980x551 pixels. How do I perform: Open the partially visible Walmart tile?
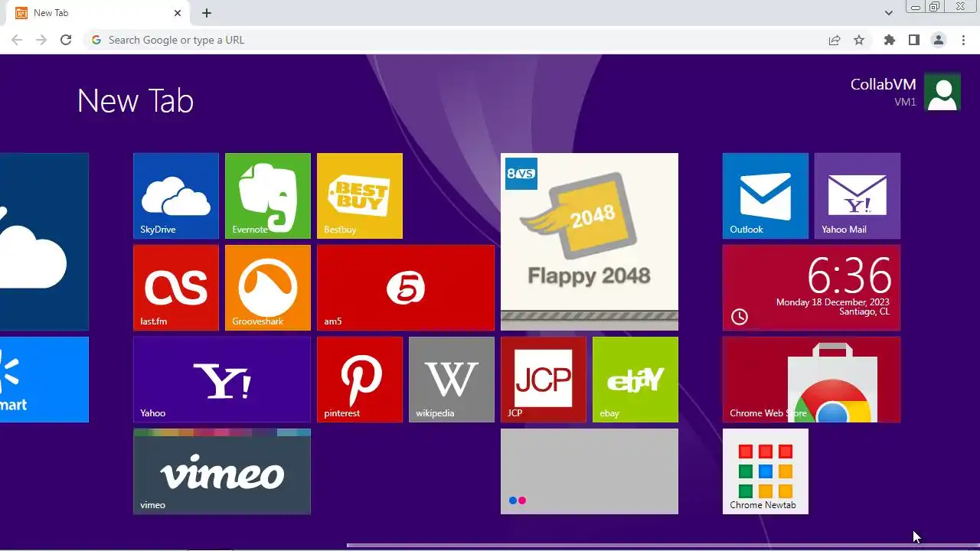click(44, 380)
